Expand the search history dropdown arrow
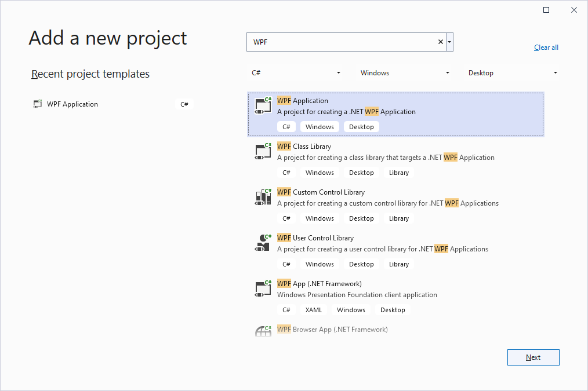The height and width of the screenshot is (391, 588). tap(450, 42)
